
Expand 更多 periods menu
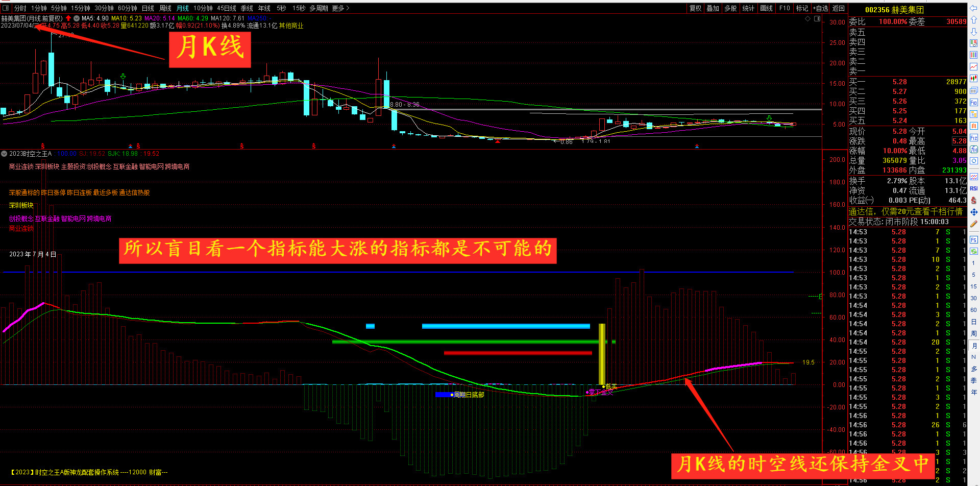pyautogui.click(x=340, y=8)
